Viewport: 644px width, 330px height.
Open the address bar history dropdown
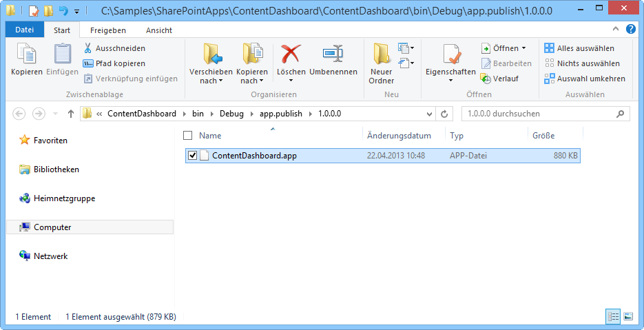(x=429, y=114)
